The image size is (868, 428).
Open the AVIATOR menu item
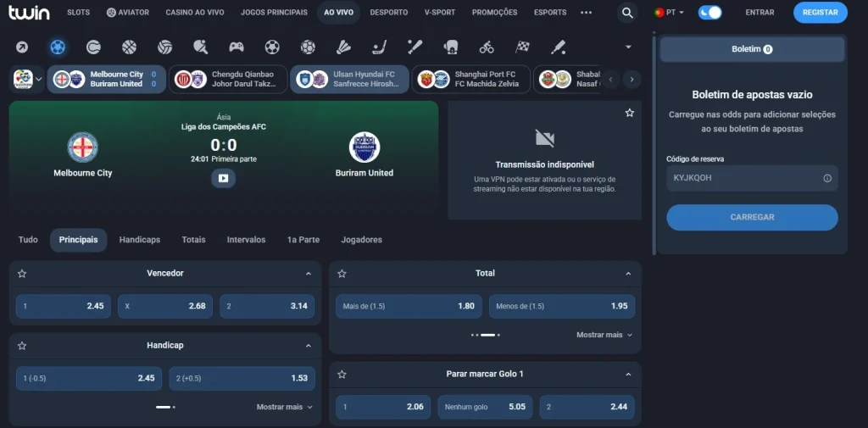click(x=128, y=12)
